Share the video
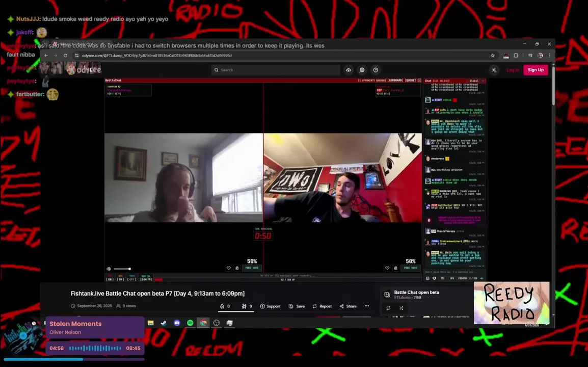The width and height of the screenshot is (588, 367). (348, 306)
